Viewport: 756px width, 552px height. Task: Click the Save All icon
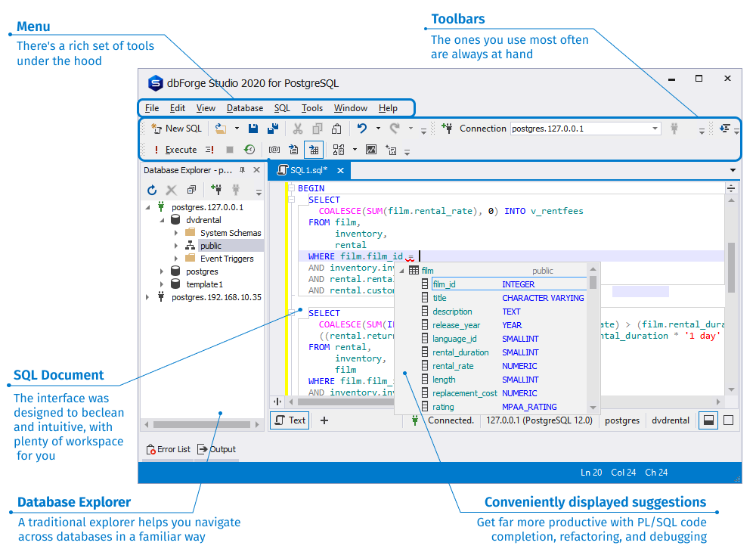point(273,129)
